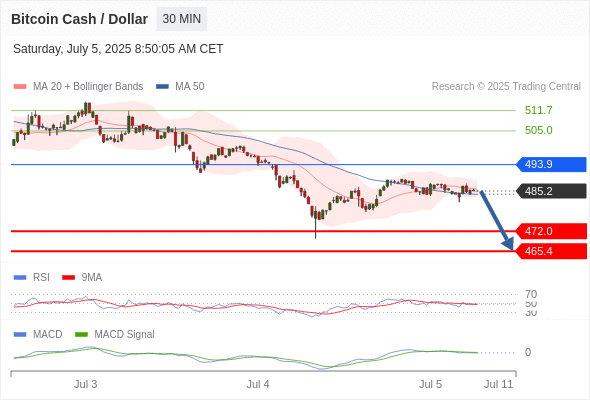Click the Bitcoin Cash / Dollar title
Screen dimensions: 590x400
[x=79, y=19]
